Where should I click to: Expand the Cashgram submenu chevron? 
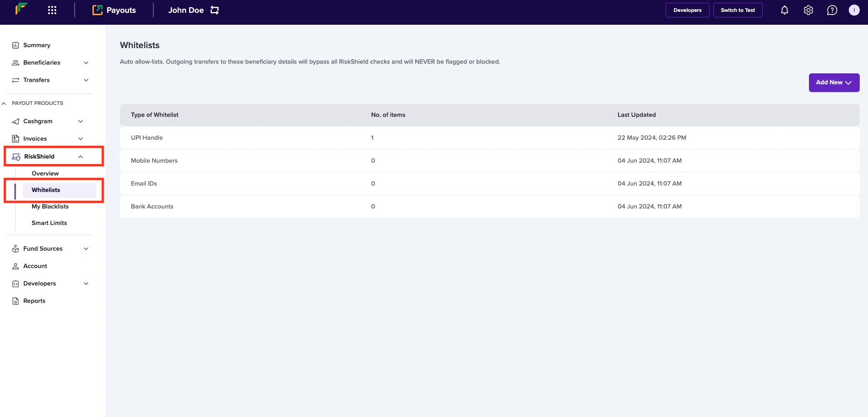81,121
